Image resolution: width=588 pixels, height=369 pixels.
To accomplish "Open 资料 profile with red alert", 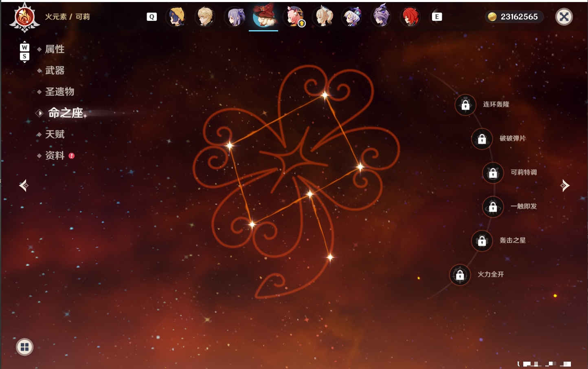I will tap(55, 155).
